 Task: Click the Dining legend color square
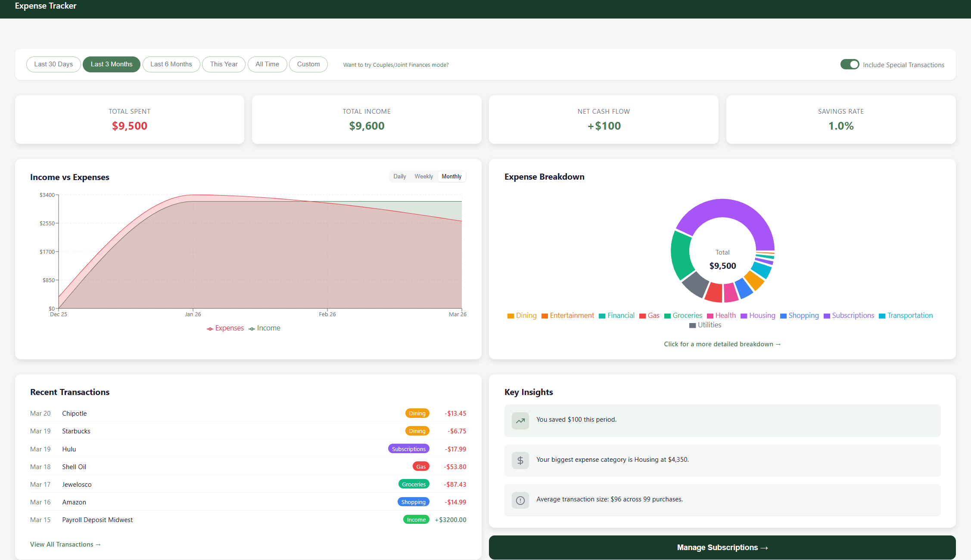tap(510, 316)
